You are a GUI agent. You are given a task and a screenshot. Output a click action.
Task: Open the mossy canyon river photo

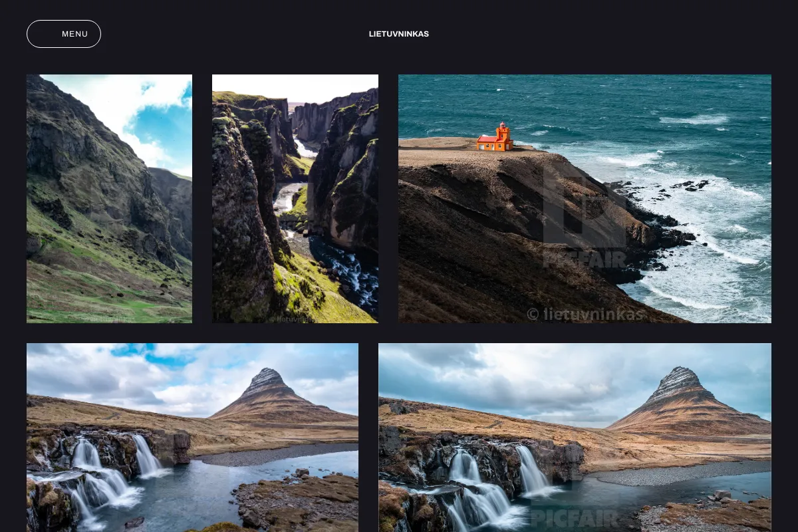coord(295,199)
